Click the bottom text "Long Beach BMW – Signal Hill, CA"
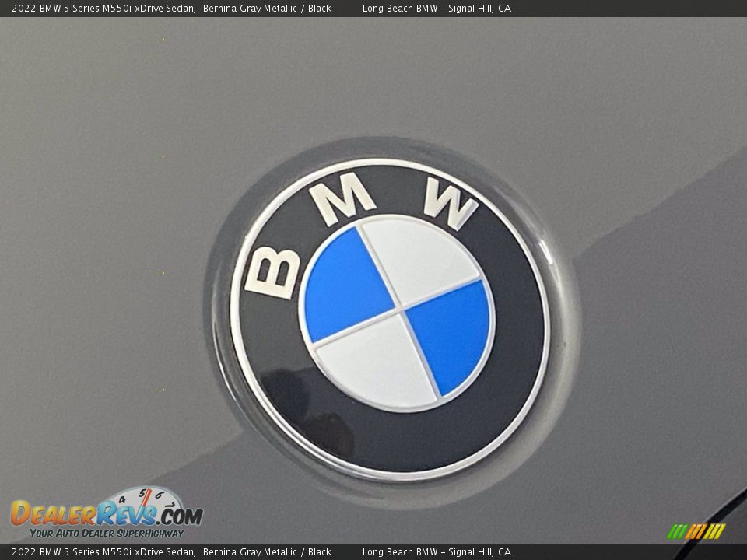The height and width of the screenshot is (560, 747). 437,552
